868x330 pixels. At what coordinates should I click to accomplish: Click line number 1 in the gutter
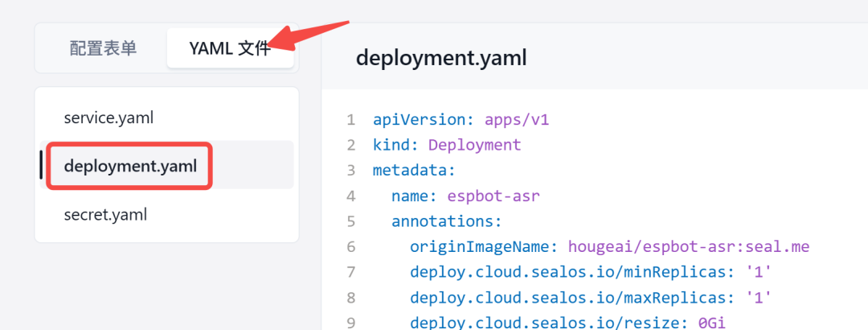coord(350,120)
